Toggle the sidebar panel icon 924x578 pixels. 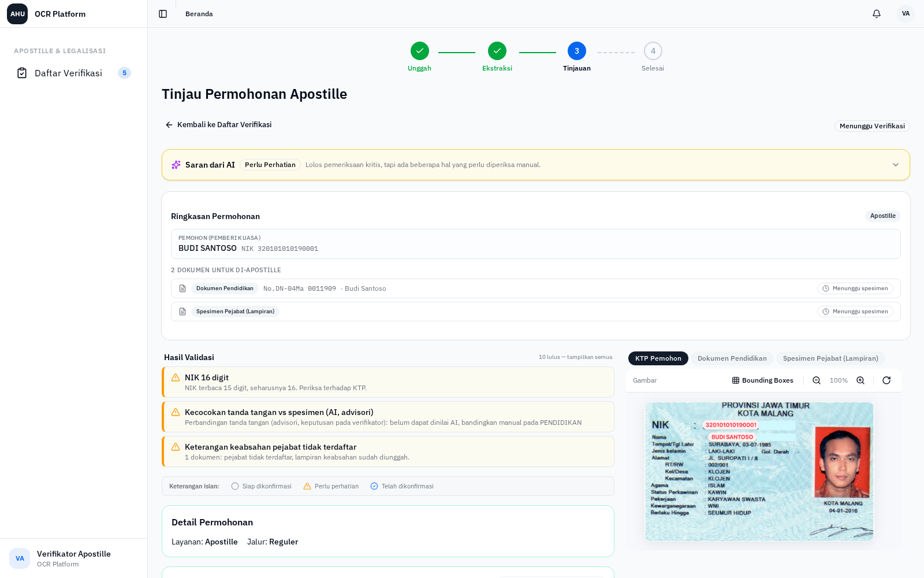(x=163, y=14)
